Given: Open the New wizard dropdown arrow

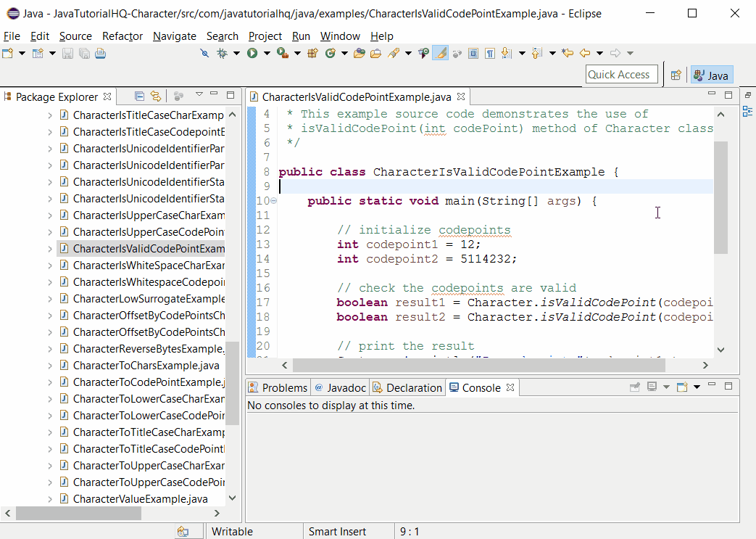Looking at the screenshot, I should pos(22,53).
